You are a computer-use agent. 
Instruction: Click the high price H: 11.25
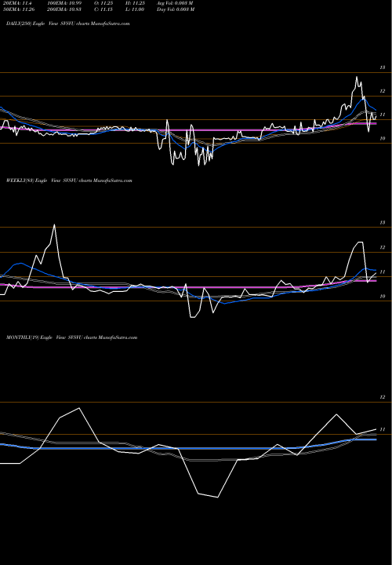coord(134,3)
